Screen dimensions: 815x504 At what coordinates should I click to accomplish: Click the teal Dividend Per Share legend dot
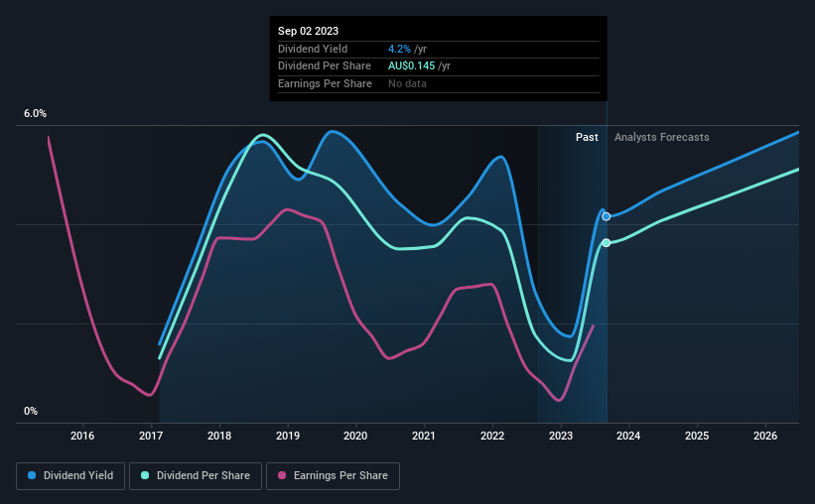(x=145, y=475)
